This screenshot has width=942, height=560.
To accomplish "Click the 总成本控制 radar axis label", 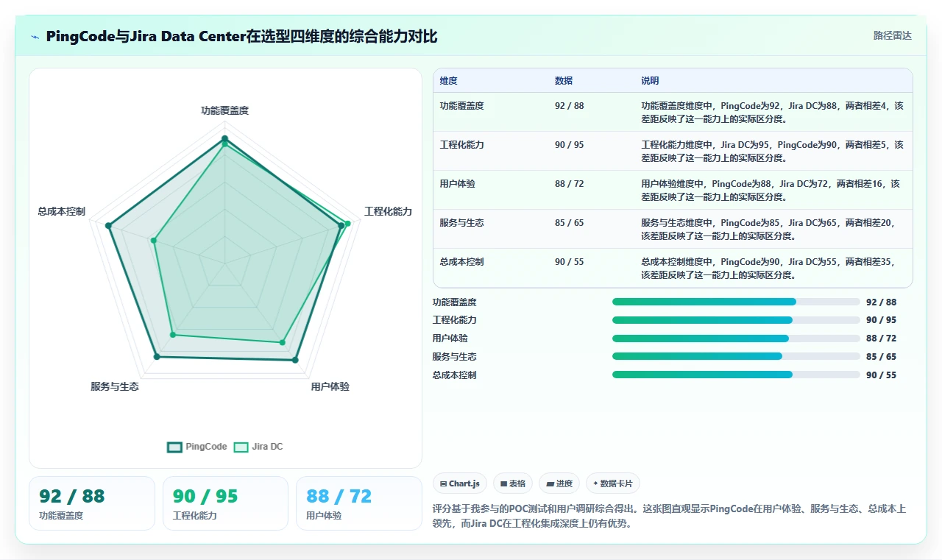I will click(62, 211).
